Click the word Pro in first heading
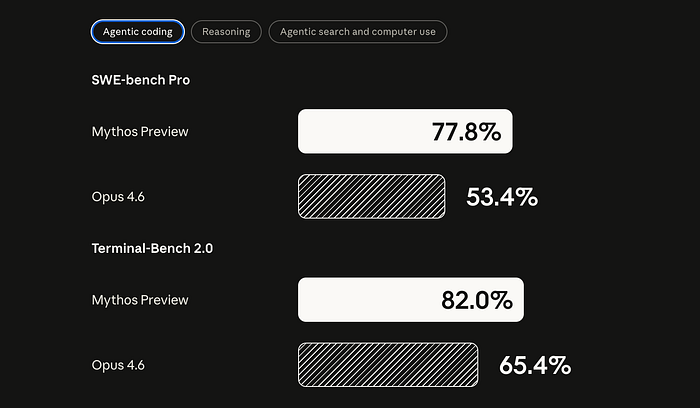Image resolution: width=700 pixels, height=408 pixels. pos(178,80)
